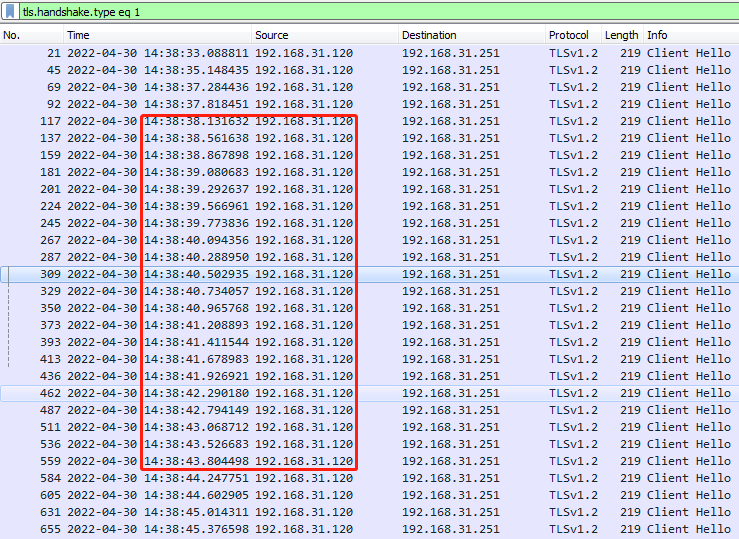739x539 pixels.
Task: Select packet number 287
Action: tap(370, 257)
